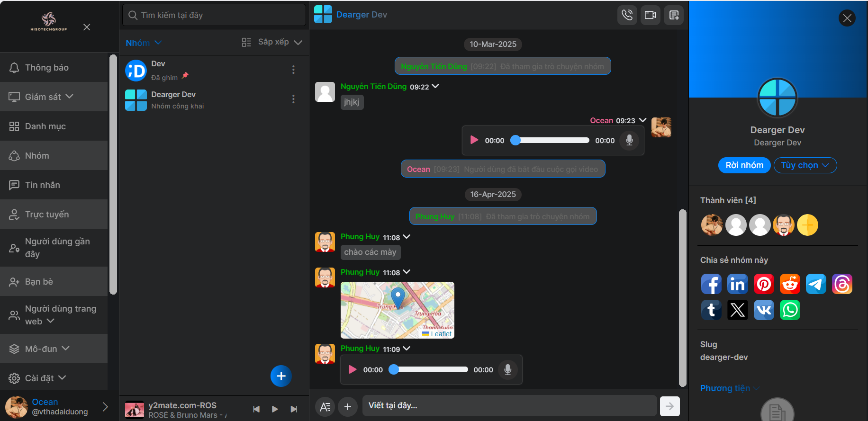The image size is (868, 421).
Task: Open text formatting options in message bar
Action: [325, 406]
